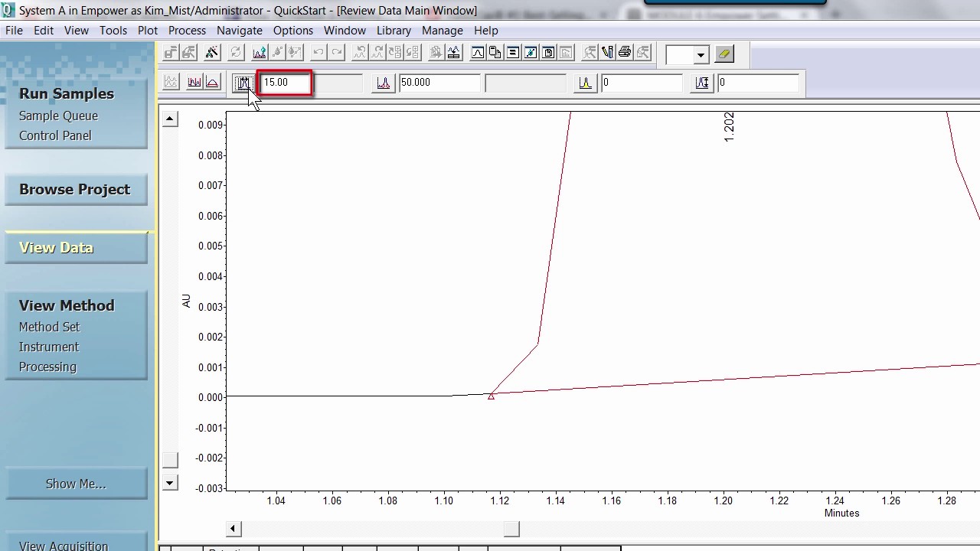Open the toolbar combo box dropdown
Image resolution: width=980 pixels, height=551 pixels.
coord(701,55)
